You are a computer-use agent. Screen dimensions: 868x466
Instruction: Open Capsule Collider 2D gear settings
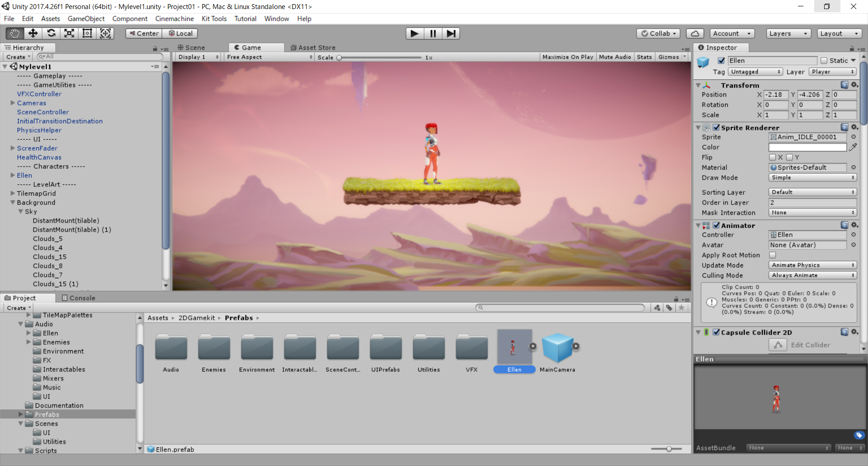point(854,332)
